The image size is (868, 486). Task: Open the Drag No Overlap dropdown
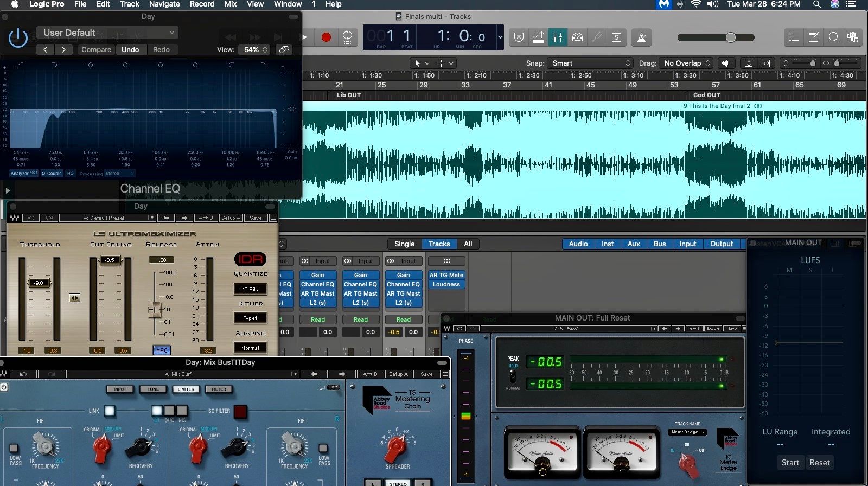(x=686, y=63)
